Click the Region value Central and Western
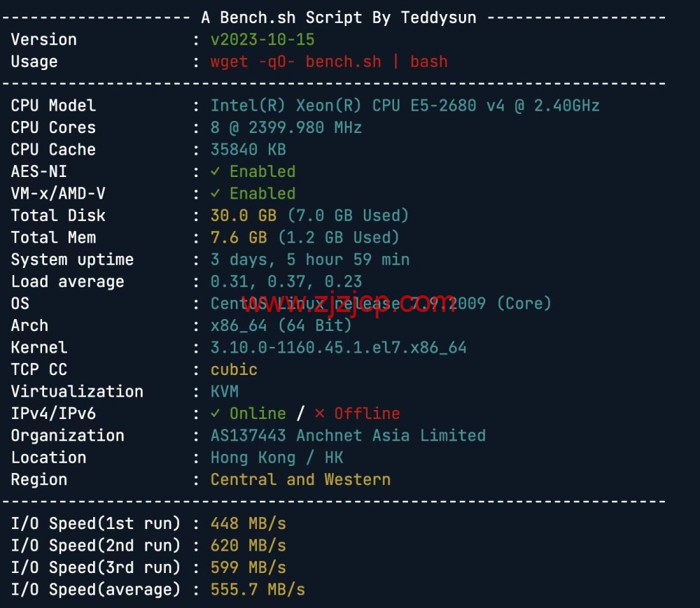The height and width of the screenshot is (608, 700). [300, 479]
